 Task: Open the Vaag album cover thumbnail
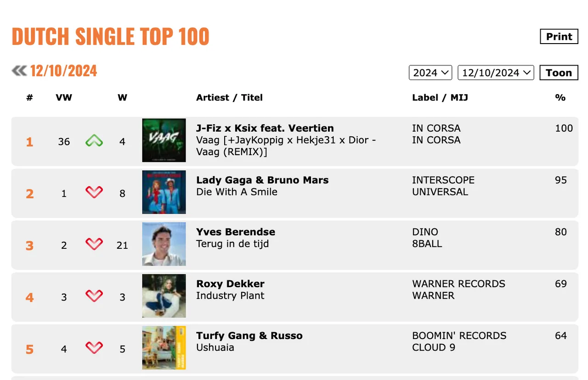click(164, 140)
